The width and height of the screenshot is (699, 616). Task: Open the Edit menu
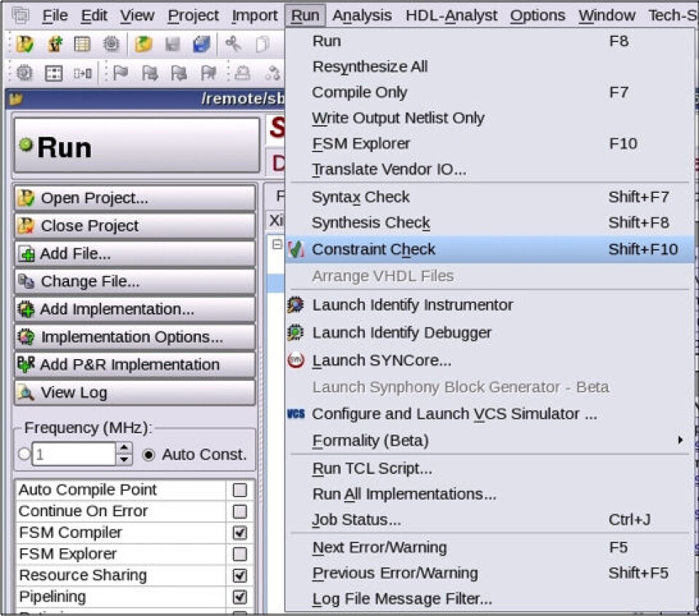click(94, 15)
